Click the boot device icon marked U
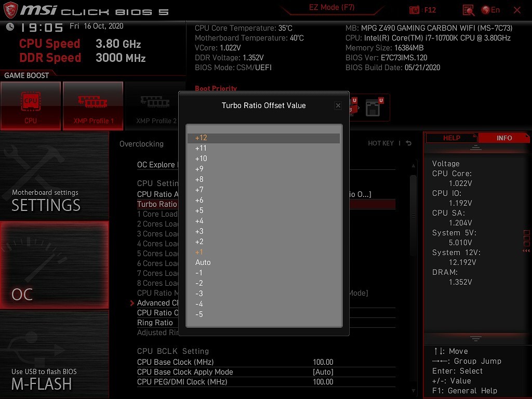The width and height of the screenshot is (532, 399). pos(373,107)
